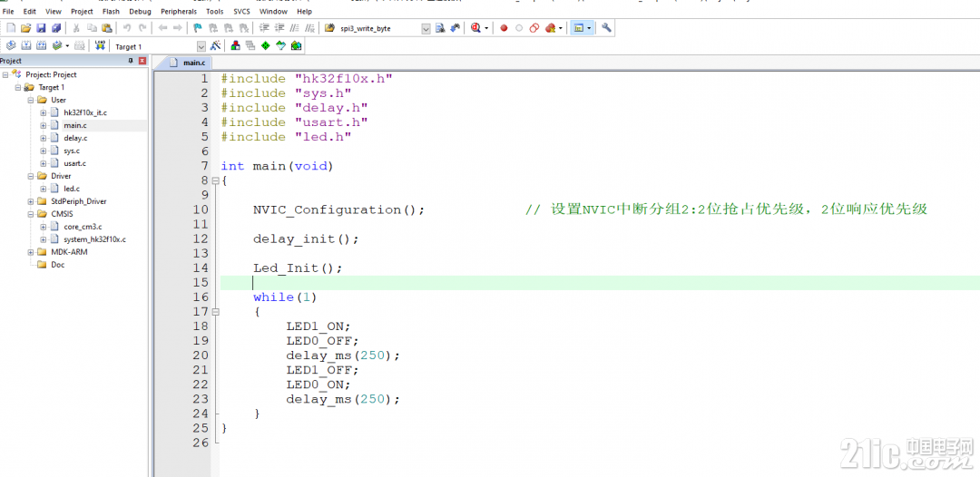Select led.c in the project tree

pos(72,189)
